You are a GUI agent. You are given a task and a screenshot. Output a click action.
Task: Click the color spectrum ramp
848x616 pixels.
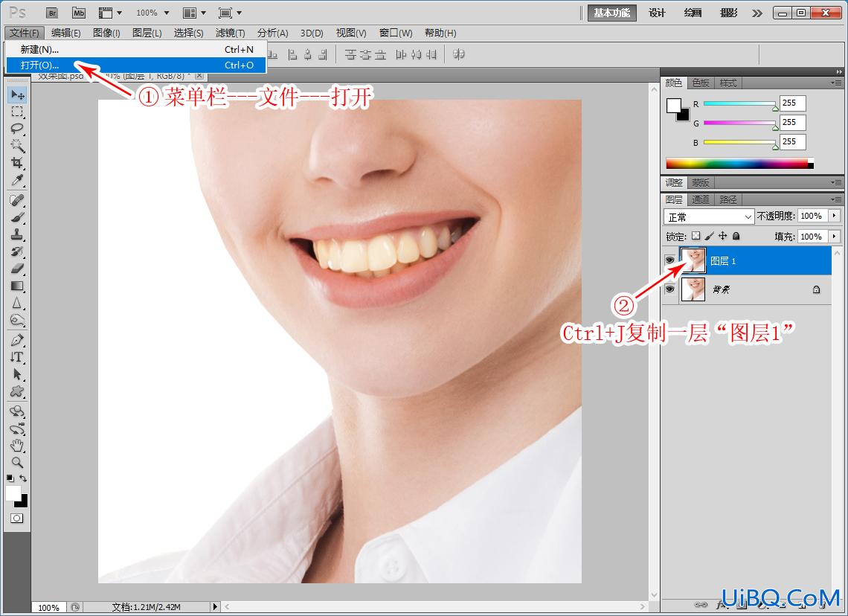point(739,164)
